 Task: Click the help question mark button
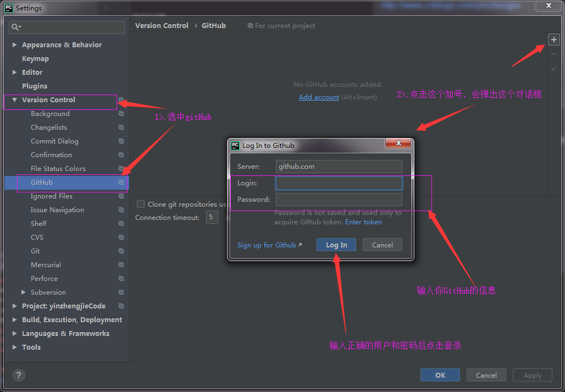19,375
